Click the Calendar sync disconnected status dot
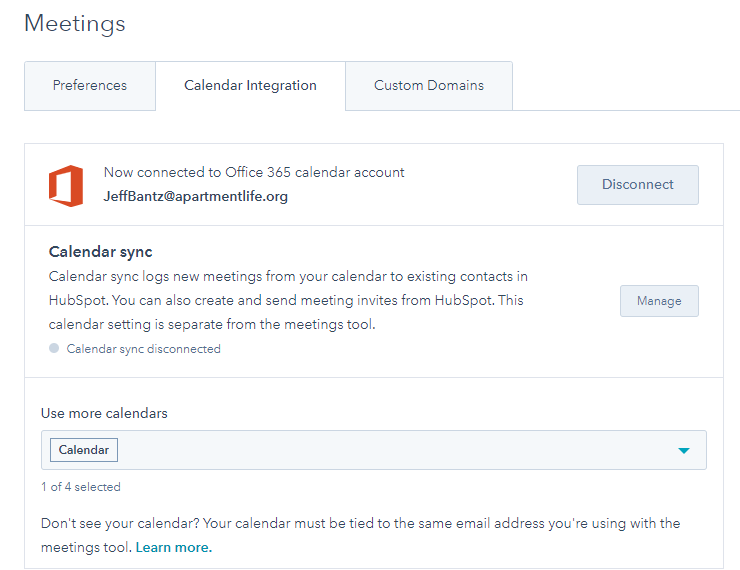The image size is (740, 570). (x=54, y=348)
